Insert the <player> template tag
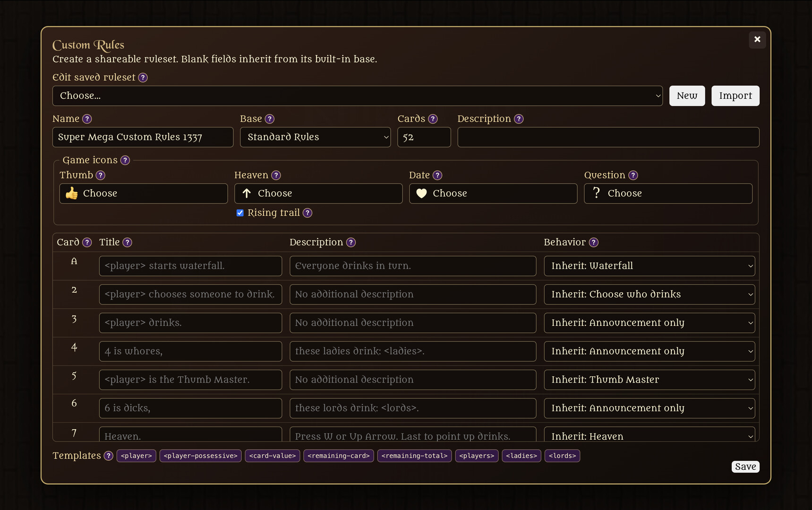Image resolution: width=812 pixels, height=510 pixels. click(x=137, y=456)
